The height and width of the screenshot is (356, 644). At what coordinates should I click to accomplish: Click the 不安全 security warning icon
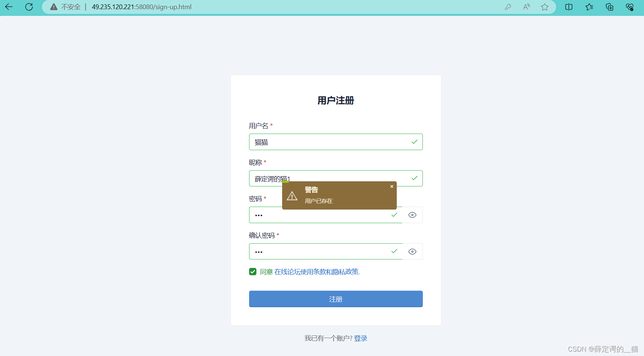pyautogui.click(x=54, y=7)
